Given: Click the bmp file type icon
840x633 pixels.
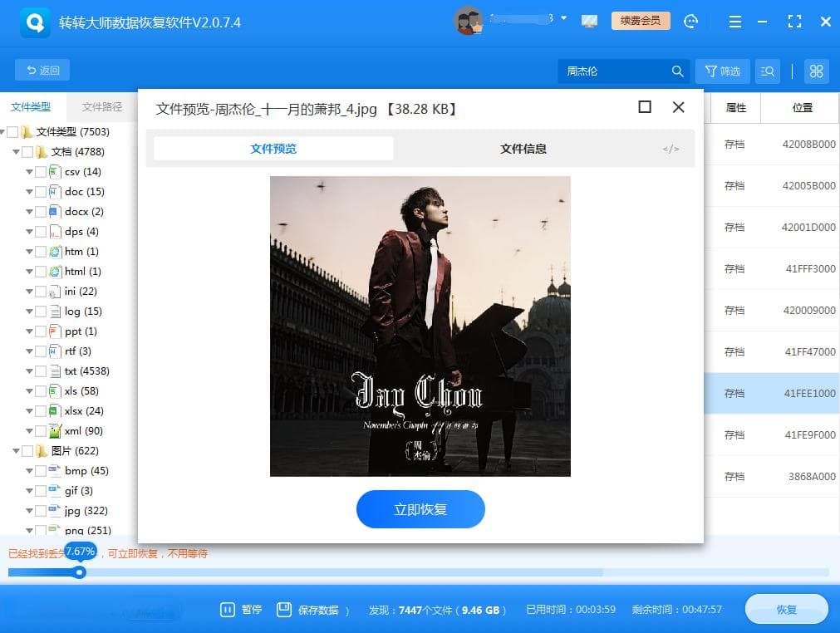Looking at the screenshot, I should [55, 471].
